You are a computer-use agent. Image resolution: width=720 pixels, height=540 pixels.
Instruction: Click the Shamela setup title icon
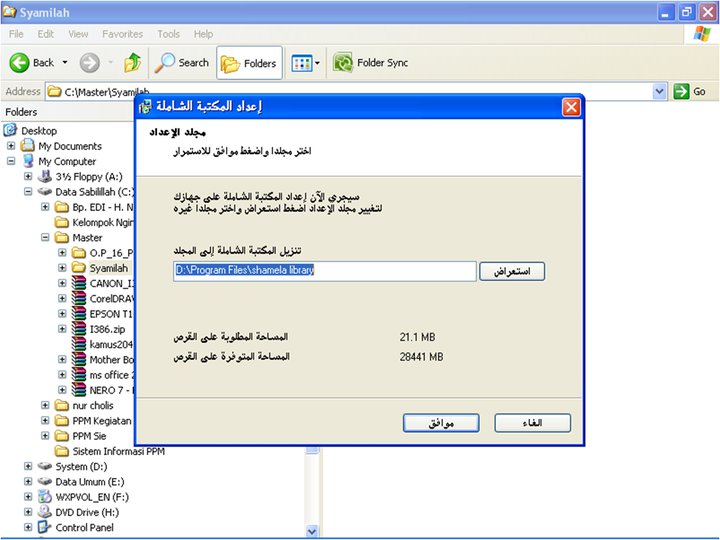click(x=145, y=107)
